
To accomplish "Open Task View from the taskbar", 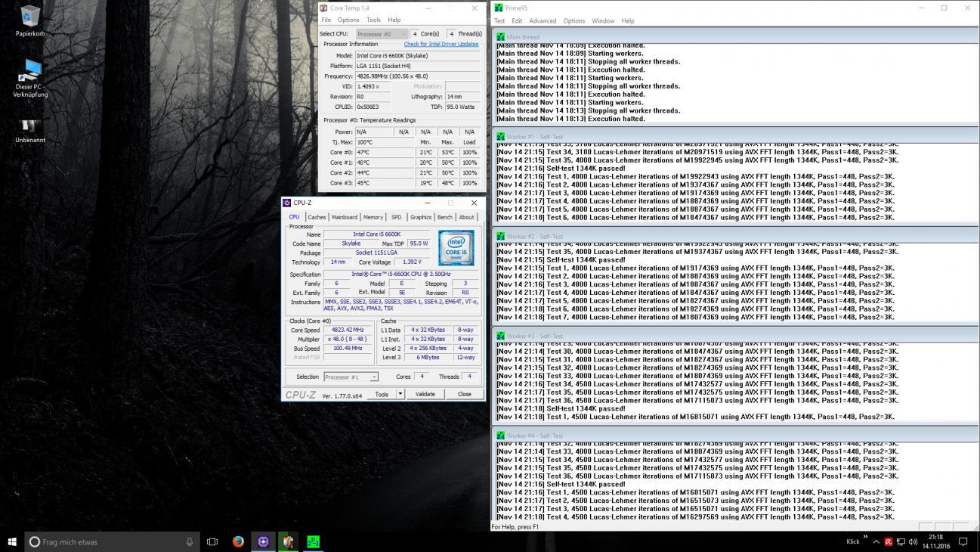I will pyautogui.click(x=212, y=541).
